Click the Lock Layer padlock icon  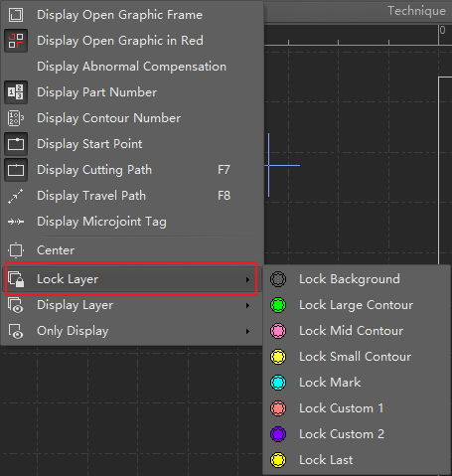(x=16, y=279)
